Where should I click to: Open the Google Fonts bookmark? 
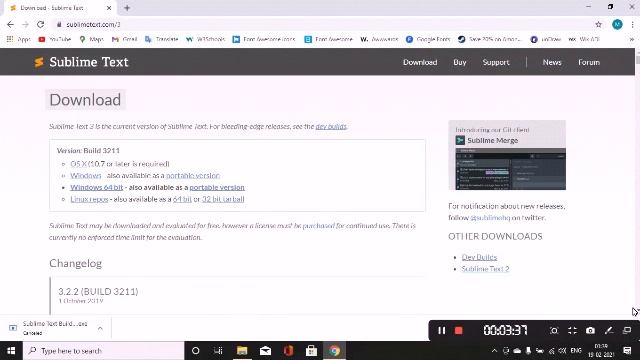coord(428,39)
